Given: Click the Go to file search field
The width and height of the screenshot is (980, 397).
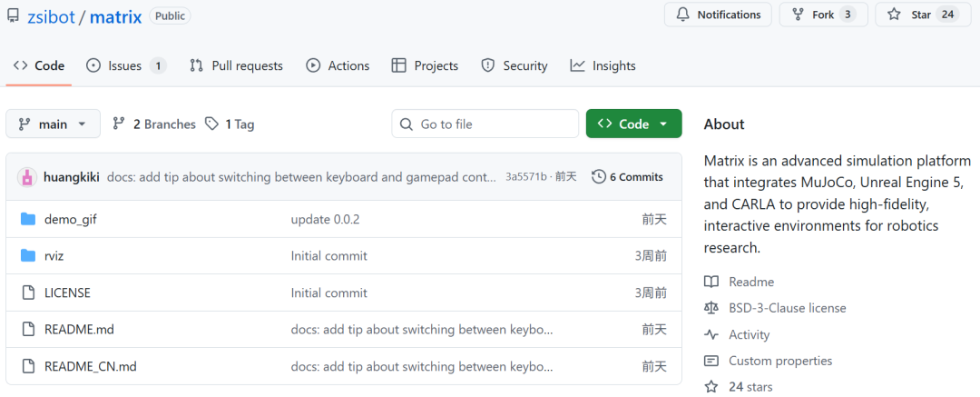Looking at the screenshot, I should pyautogui.click(x=485, y=124).
